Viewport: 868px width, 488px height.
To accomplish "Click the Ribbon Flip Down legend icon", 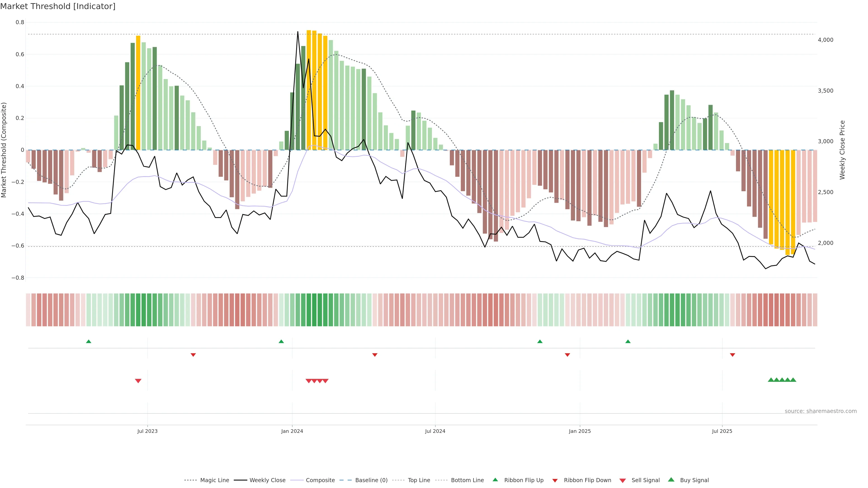I will coord(555,480).
